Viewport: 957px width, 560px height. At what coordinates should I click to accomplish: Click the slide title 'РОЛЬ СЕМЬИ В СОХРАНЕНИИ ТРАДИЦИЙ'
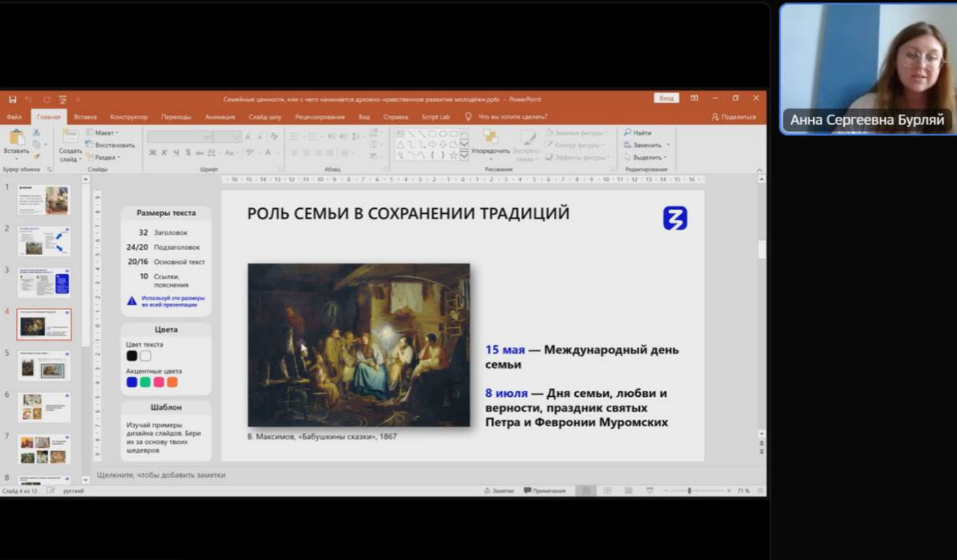click(408, 214)
